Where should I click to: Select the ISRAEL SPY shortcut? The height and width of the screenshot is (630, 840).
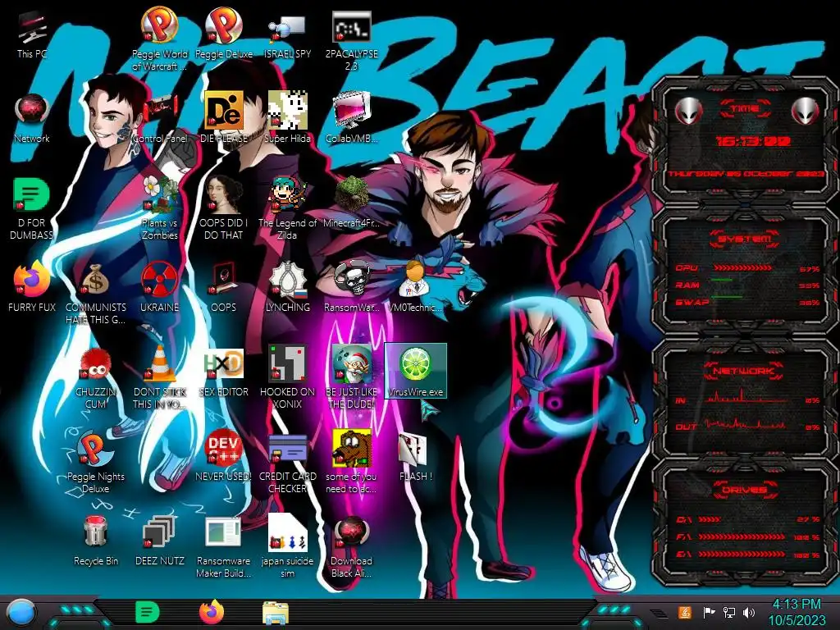(x=287, y=34)
